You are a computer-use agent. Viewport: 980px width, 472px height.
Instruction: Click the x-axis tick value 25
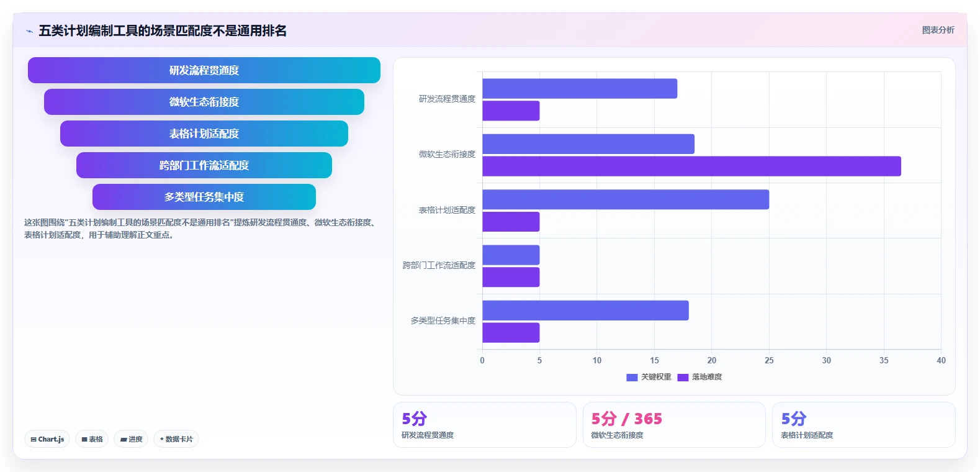pos(769,361)
